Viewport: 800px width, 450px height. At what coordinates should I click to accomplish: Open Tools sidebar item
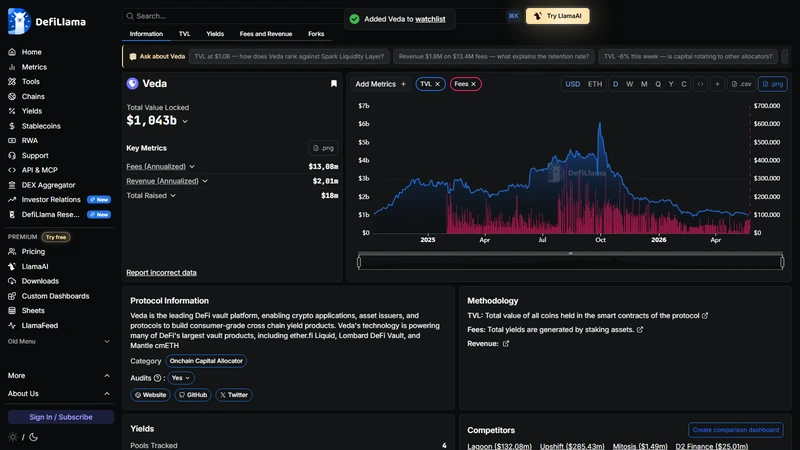tap(31, 82)
